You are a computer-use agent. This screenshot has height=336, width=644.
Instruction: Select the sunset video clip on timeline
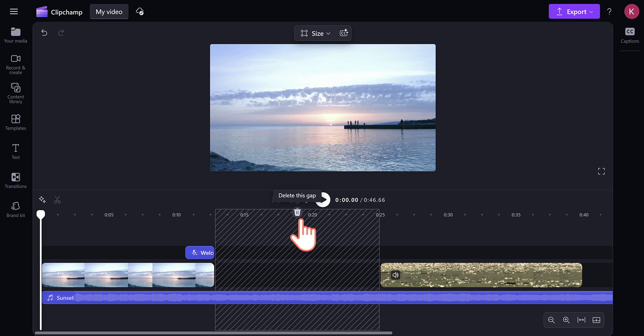click(x=128, y=275)
